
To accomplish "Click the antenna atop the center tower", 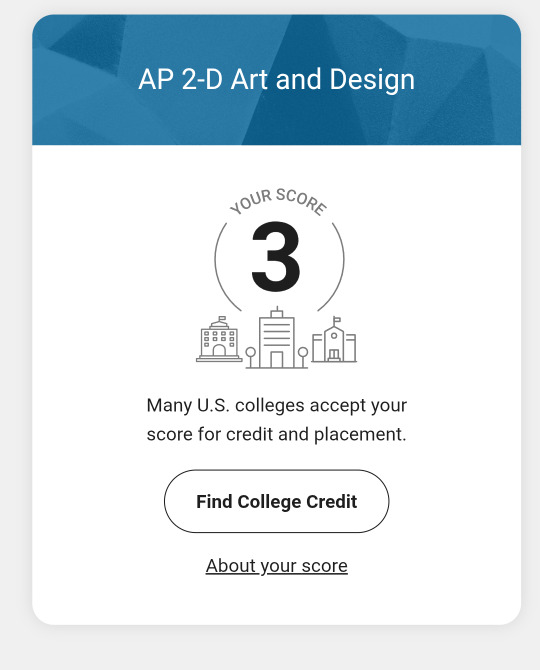I will [277, 311].
